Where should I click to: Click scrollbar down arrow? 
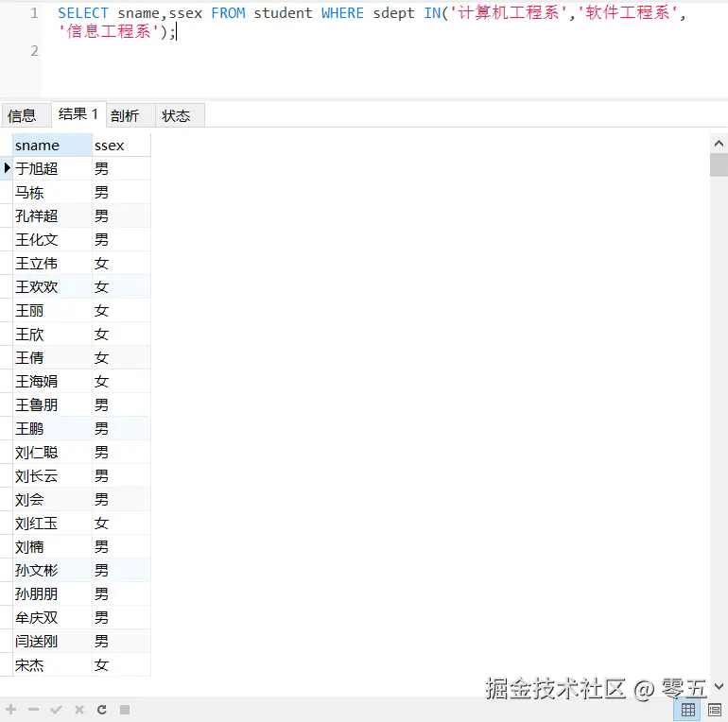click(x=719, y=686)
